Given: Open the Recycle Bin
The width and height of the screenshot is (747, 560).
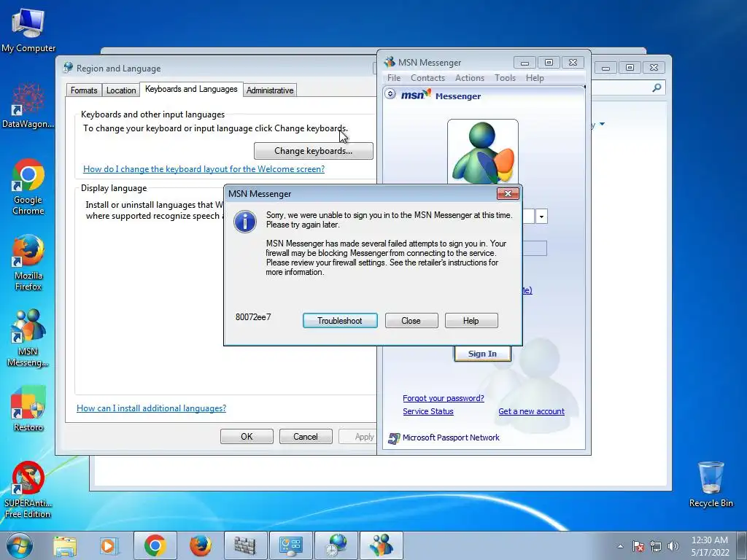Looking at the screenshot, I should coord(711,484).
